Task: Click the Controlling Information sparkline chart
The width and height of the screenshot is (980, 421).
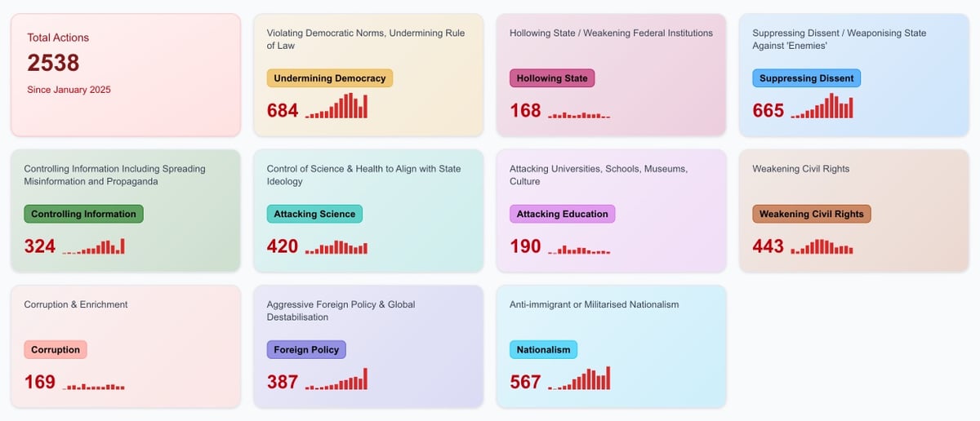Action: coord(94,246)
